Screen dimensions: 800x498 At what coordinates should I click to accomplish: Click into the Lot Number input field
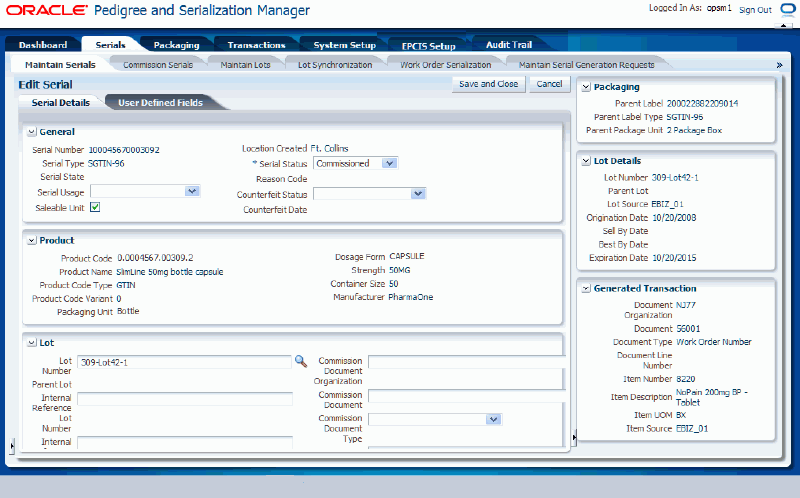pos(184,362)
